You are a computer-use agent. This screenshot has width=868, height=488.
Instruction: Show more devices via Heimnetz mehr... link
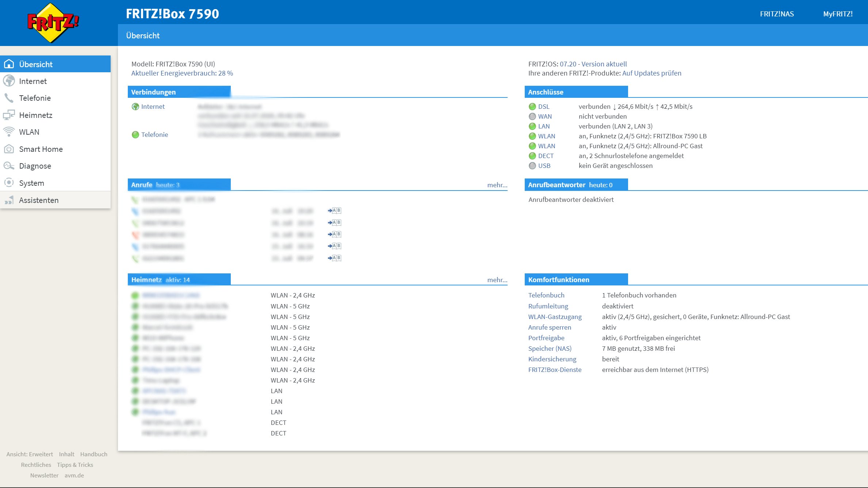497,280
